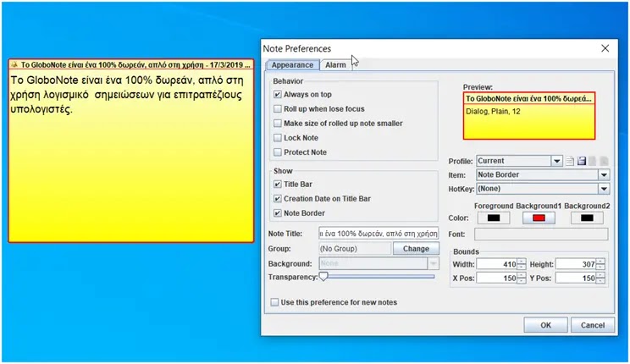Click the Y Pos value field

pyautogui.click(x=576, y=278)
